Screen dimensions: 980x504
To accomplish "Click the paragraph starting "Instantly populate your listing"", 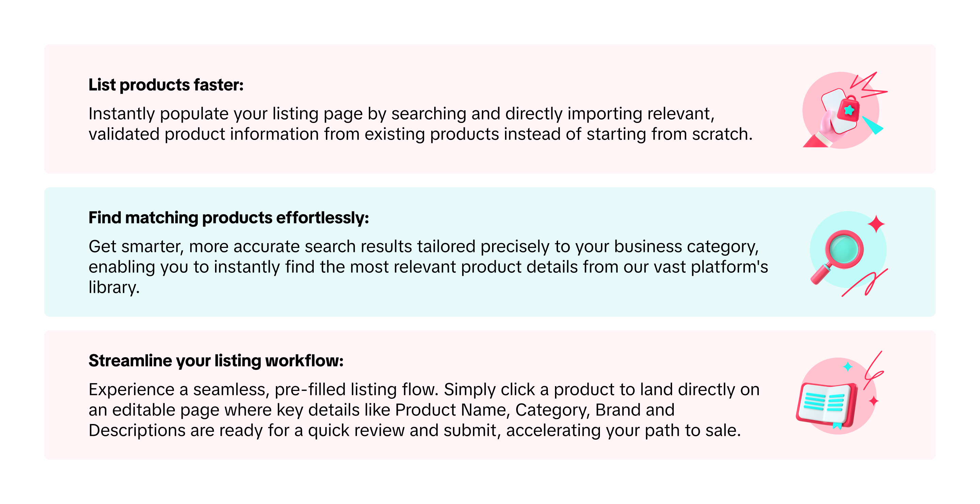I will tap(420, 124).
